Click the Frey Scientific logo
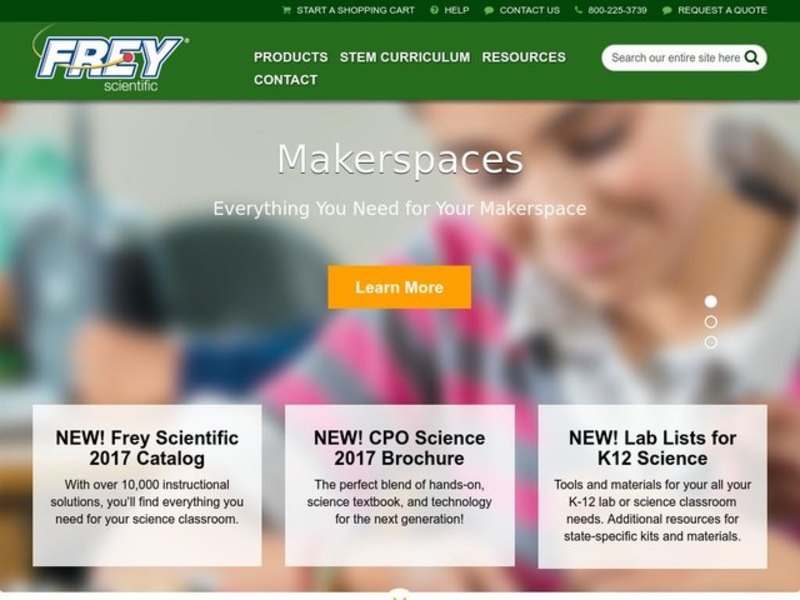Viewport: 800px width, 600px height. (x=111, y=60)
